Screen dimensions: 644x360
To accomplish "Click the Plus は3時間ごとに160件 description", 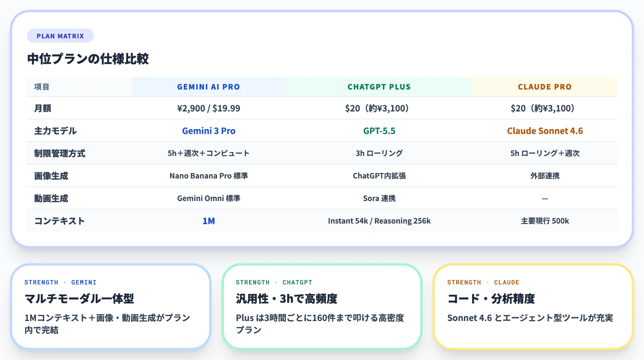I will pyautogui.click(x=320, y=324).
